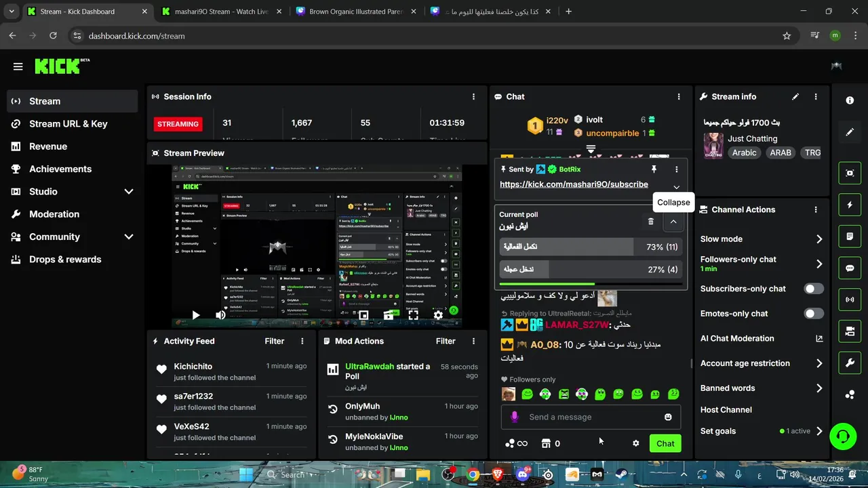Open the info icon in right sidebar

point(850,100)
